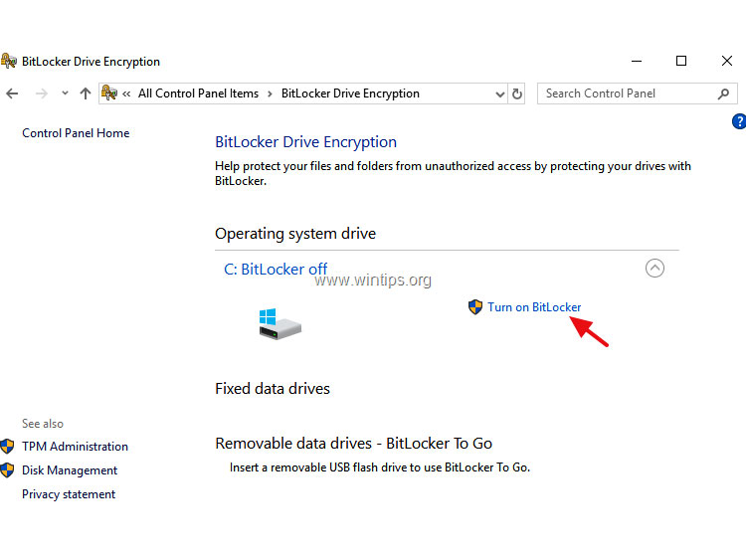Expand the breadcrumb arrow after All Control Panel Items
This screenshot has height=560, width=746.
[270, 93]
